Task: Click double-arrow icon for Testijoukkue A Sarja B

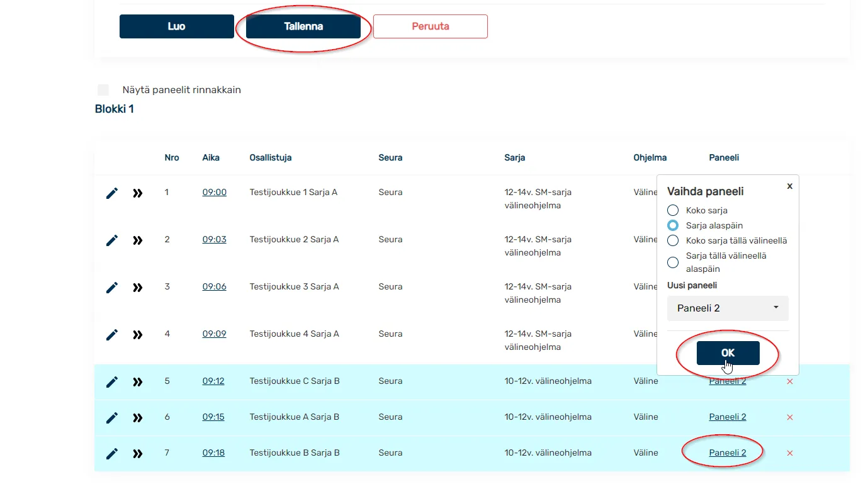Action: 138,417
